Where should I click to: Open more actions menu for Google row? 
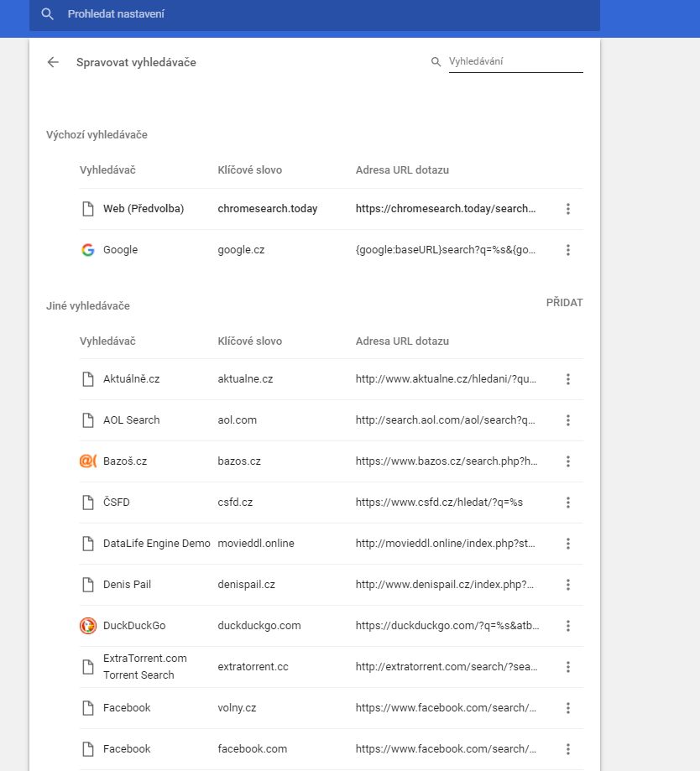tap(568, 250)
